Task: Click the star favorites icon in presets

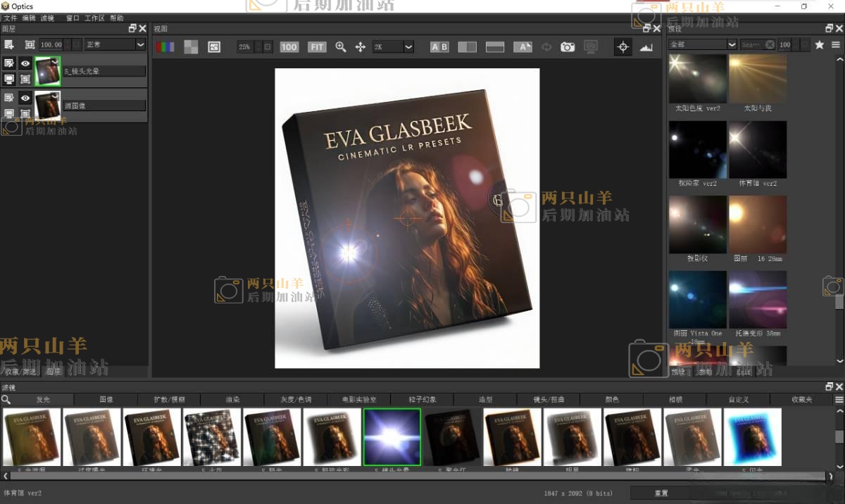Action: tap(820, 44)
